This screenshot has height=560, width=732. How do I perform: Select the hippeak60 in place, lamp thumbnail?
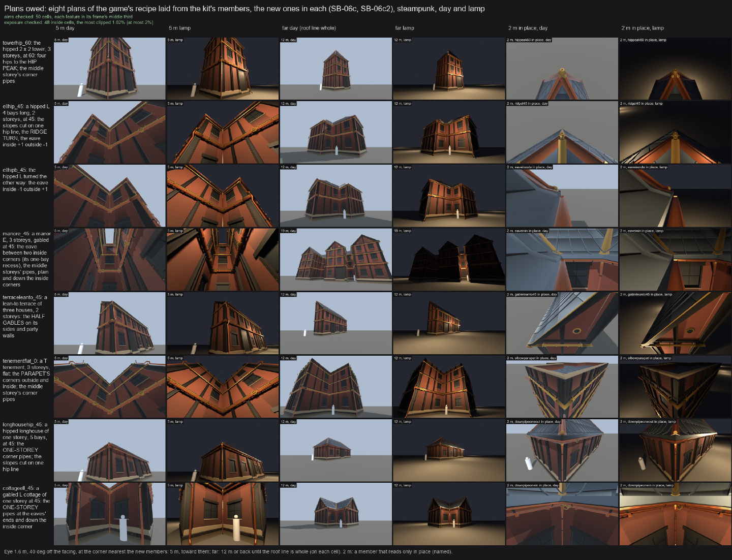675,69
